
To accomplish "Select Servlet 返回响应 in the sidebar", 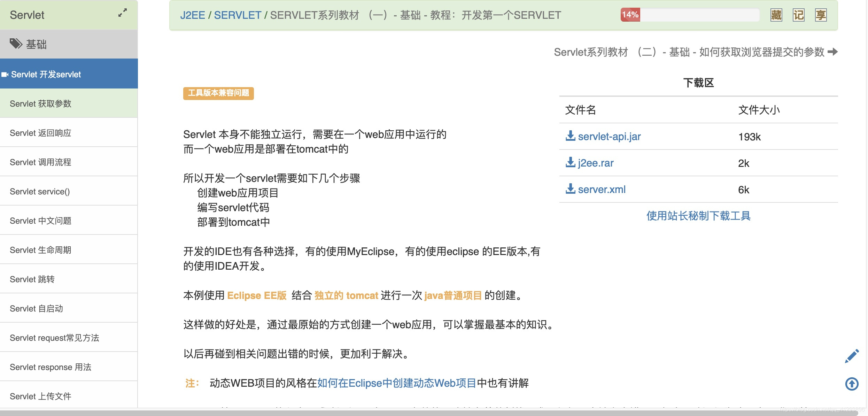I will point(40,133).
